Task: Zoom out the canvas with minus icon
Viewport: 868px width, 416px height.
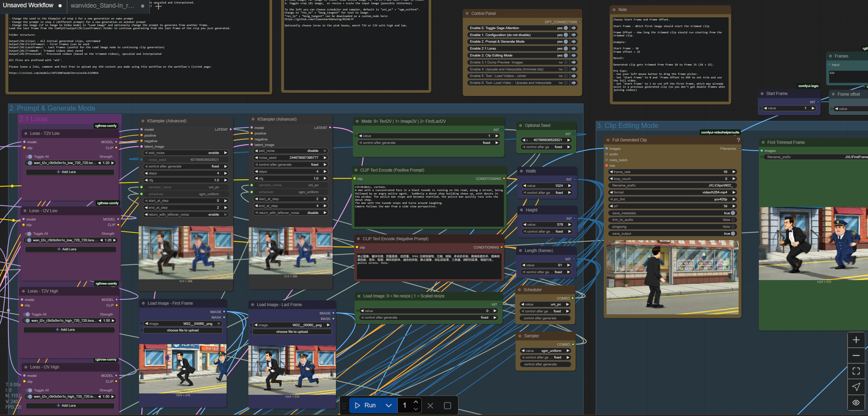Action: [856, 356]
